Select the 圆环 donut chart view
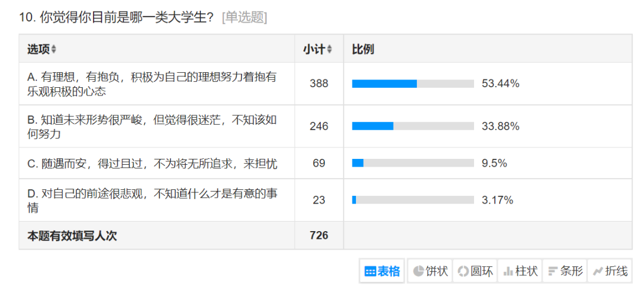The image size is (644, 298). point(475,271)
